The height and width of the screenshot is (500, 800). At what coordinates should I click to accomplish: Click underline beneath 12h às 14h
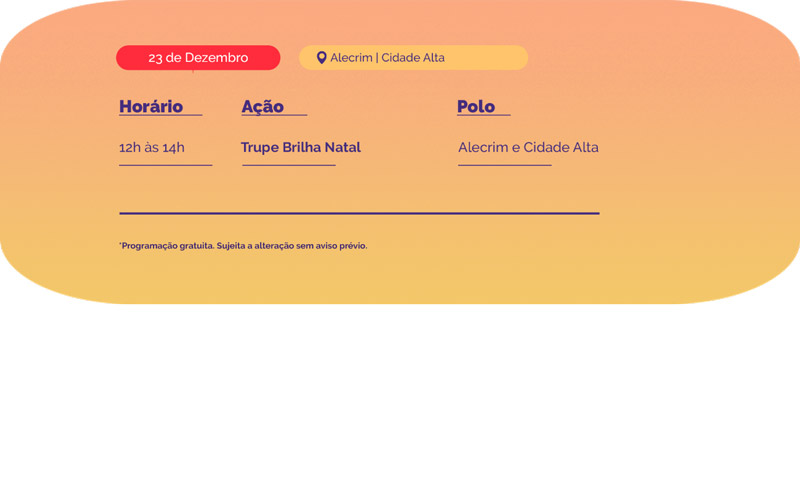click(x=165, y=165)
